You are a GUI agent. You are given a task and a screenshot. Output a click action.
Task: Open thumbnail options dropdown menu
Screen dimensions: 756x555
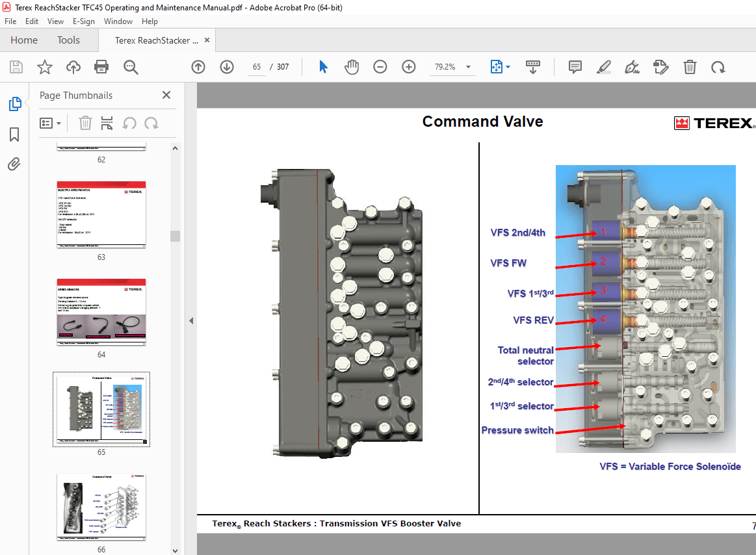tap(51, 123)
